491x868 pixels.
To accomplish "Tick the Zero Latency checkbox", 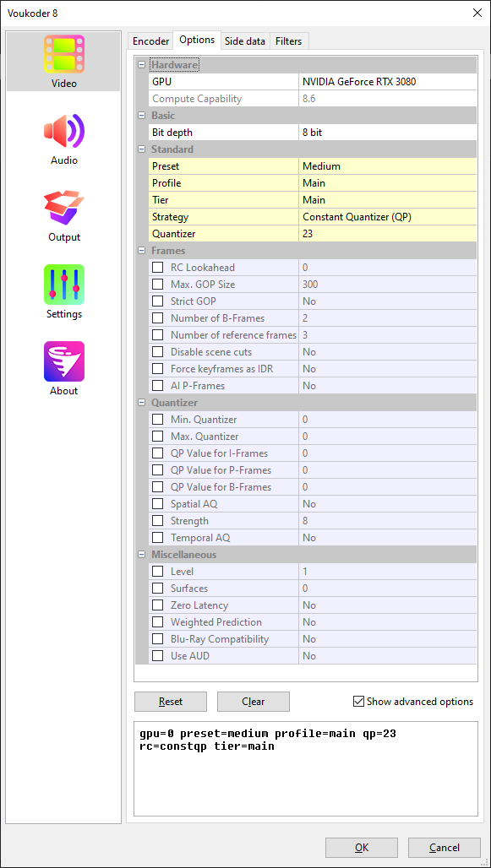I will [x=158, y=605].
